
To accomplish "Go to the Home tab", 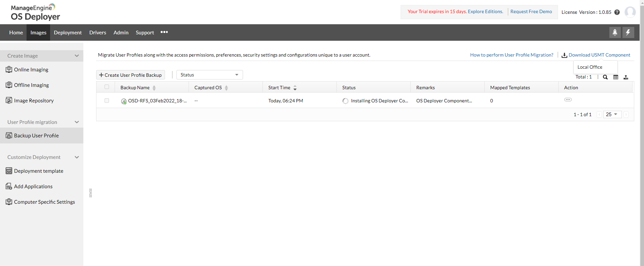I will click(16, 33).
